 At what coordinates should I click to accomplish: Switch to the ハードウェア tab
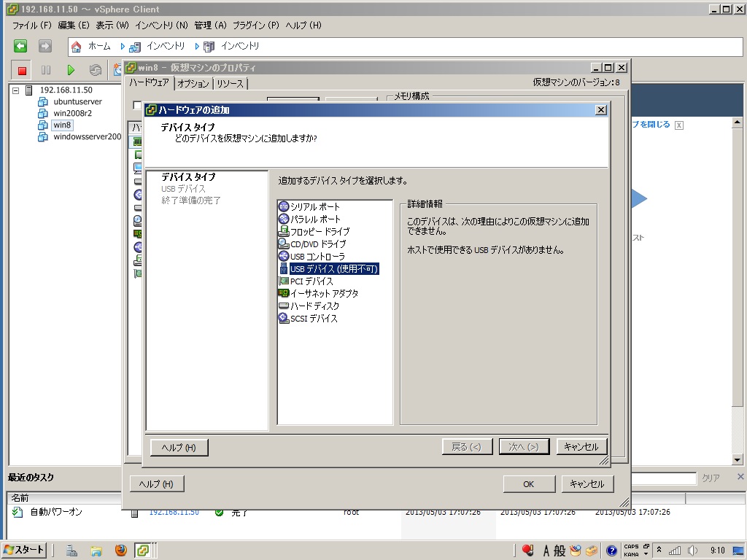(149, 82)
